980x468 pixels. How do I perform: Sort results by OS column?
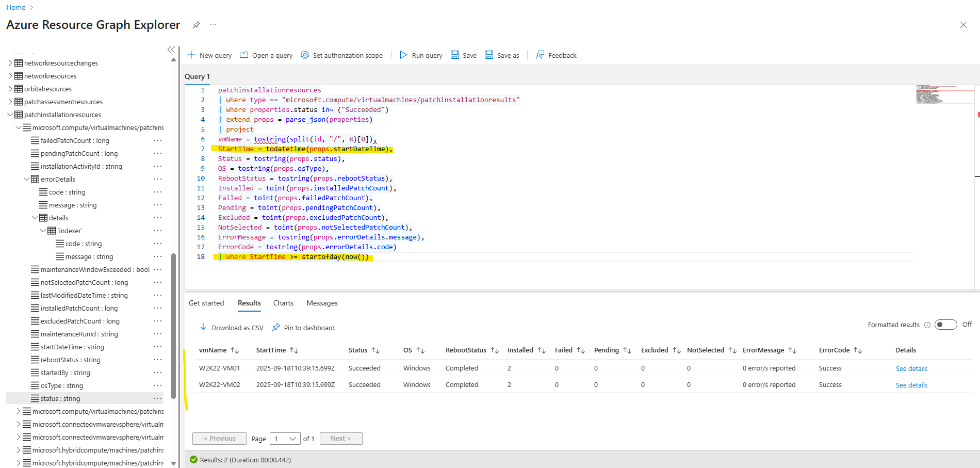(420, 350)
